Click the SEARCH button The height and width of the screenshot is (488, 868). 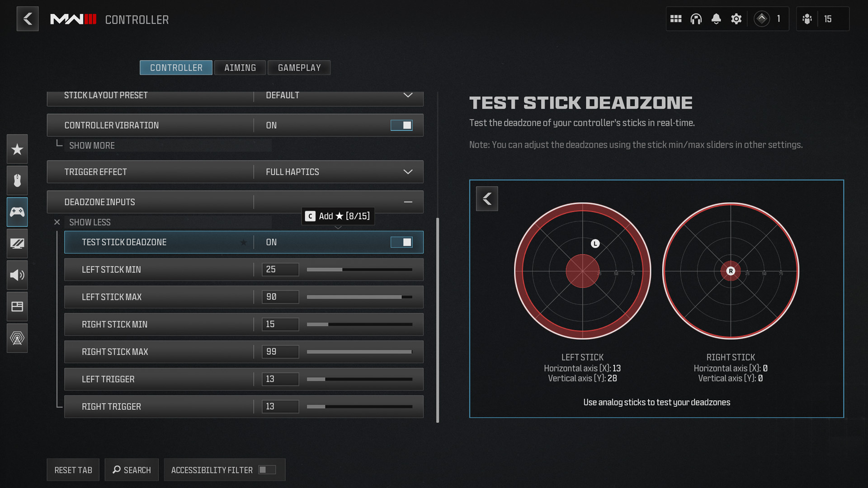click(x=131, y=469)
